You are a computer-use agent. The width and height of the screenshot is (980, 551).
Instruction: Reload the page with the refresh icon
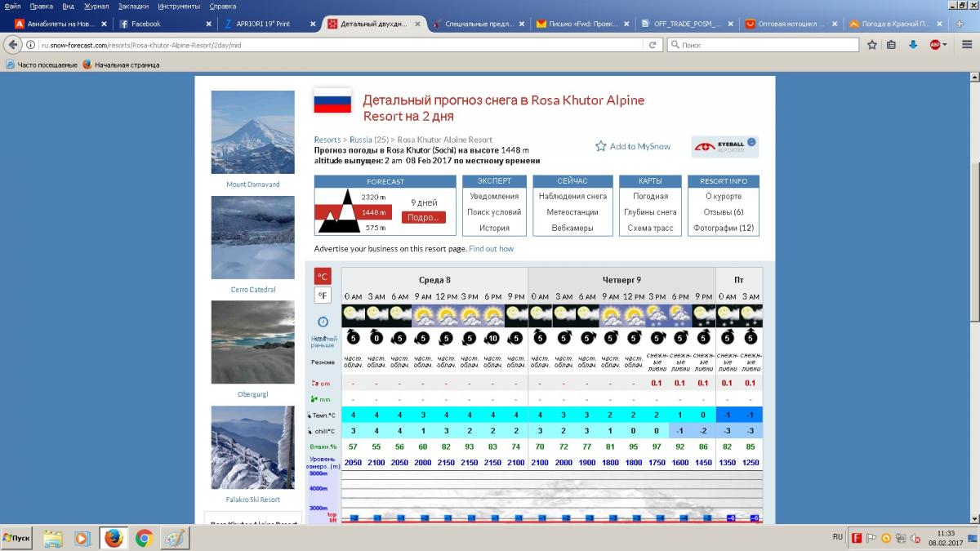[x=653, y=45]
